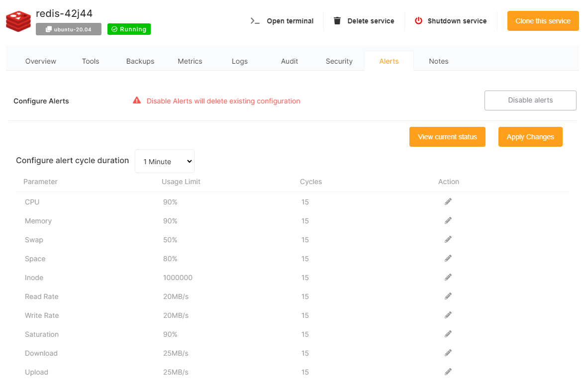
Task: Click the Redis service logo icon
Action: coord(18,20)
